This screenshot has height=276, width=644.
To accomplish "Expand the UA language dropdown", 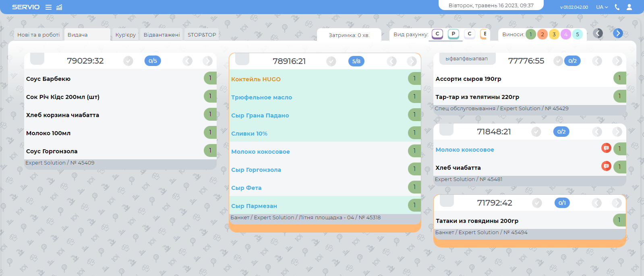I will [602, 7].
